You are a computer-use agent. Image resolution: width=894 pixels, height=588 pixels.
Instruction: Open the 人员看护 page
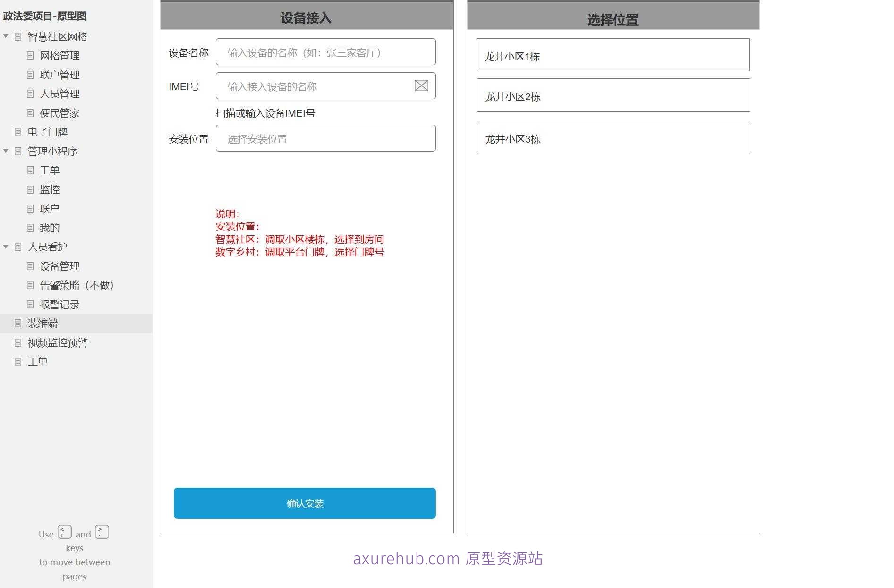pyautogui.click(x=47, y=247)
